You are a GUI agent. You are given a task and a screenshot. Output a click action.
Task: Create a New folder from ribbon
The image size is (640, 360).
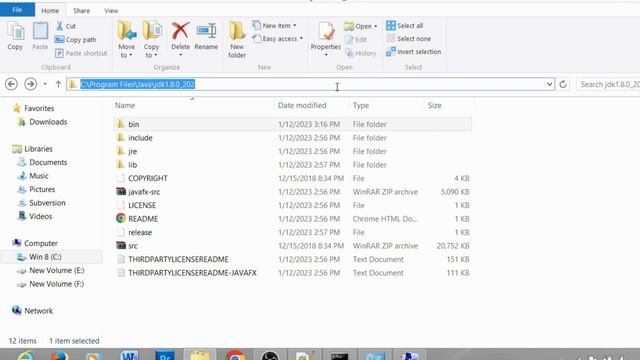(237, 40)
